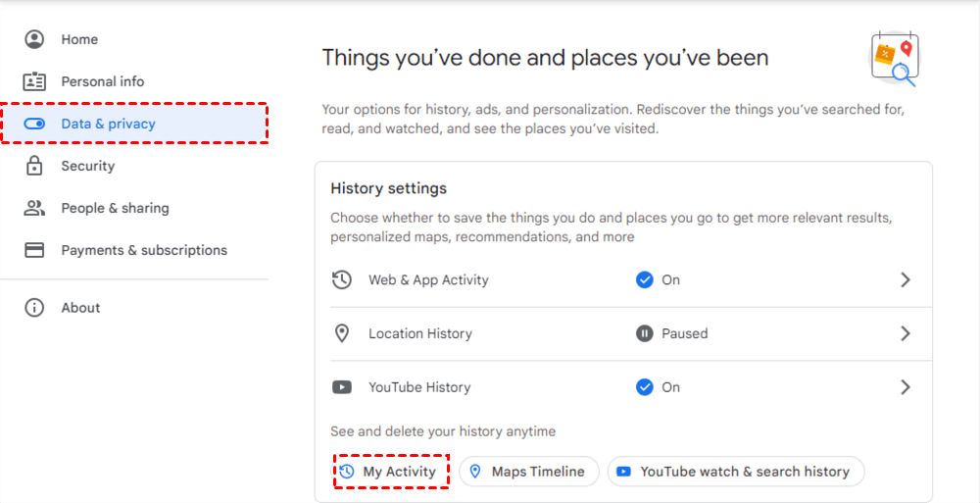Select Data & privacy in sidebar
Viewport: 980px width, 503px height.
pos(108,124)
